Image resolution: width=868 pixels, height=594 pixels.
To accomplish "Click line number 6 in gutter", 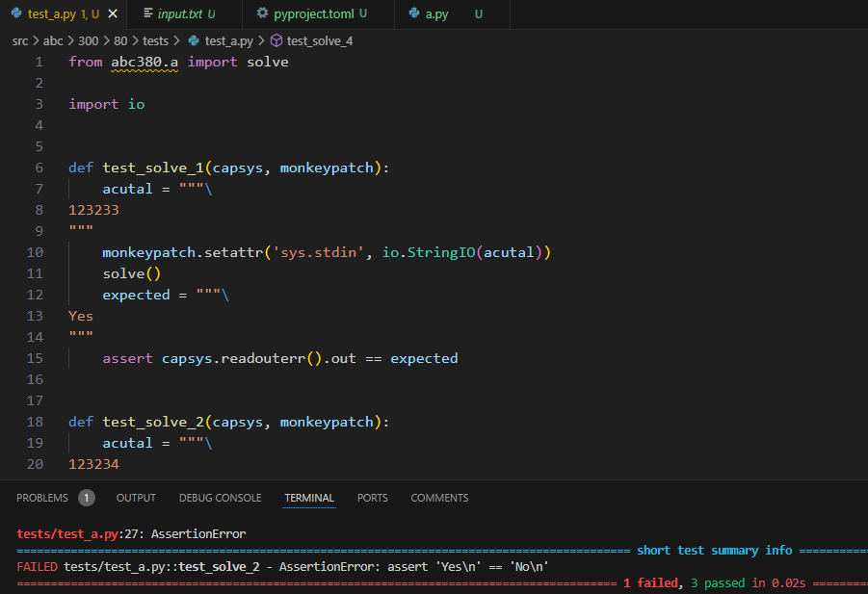I will [x=39, y=168].
